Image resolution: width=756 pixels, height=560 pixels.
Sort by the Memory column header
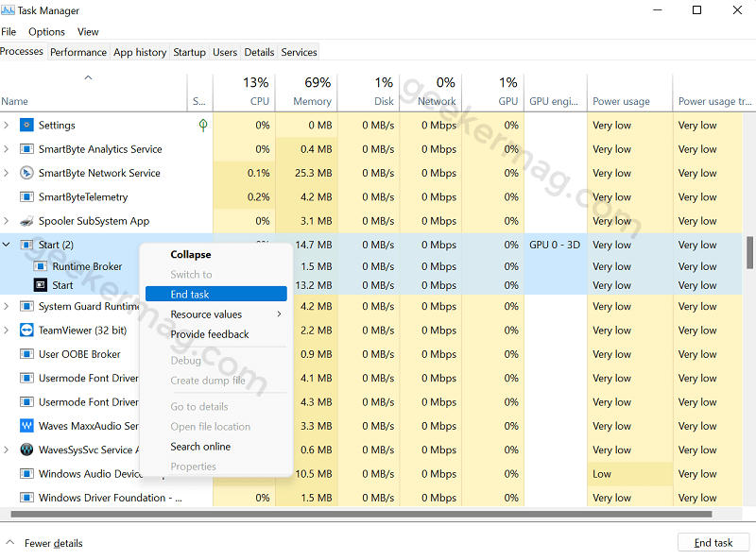pyautogui.click(x=306, y=93)
